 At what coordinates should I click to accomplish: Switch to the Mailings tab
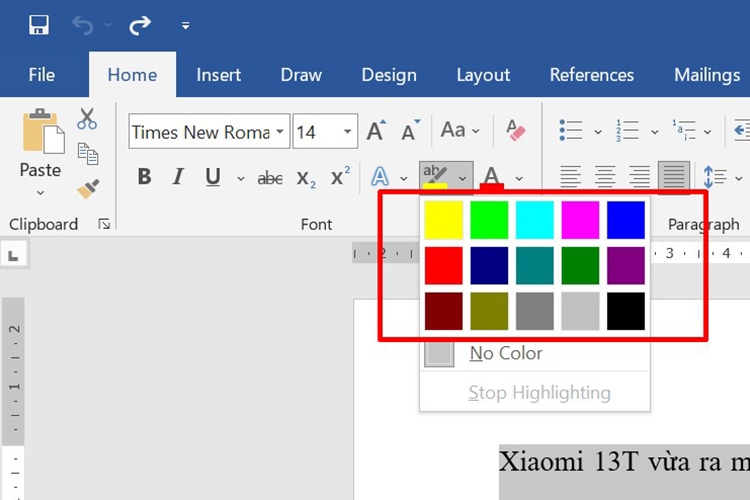coord(707,75)
